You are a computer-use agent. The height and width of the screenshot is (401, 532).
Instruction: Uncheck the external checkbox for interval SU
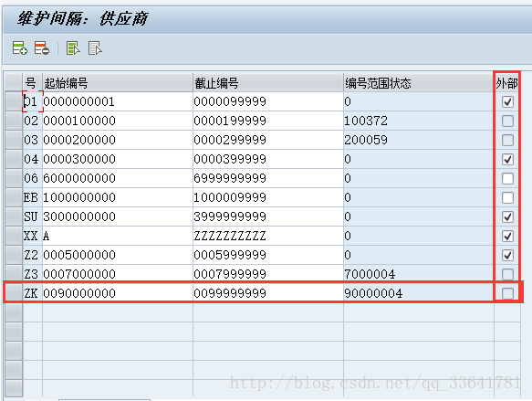coord(507,216)
